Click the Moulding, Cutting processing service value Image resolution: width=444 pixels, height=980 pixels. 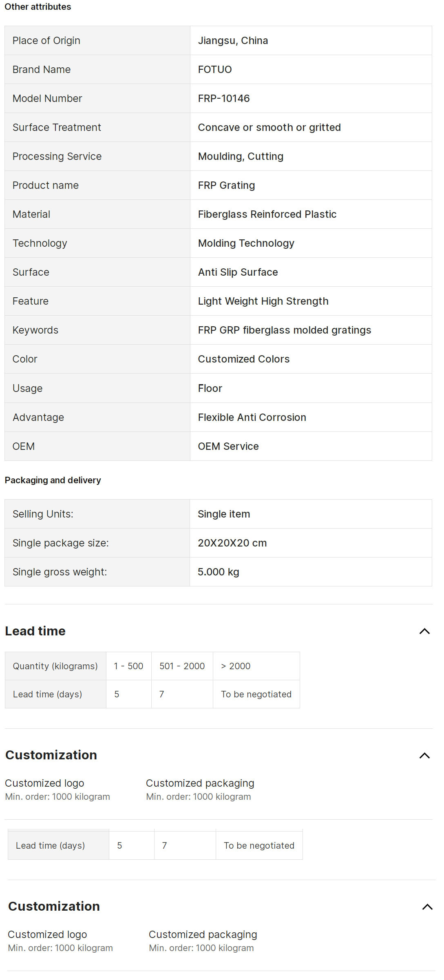click(241, 157)
